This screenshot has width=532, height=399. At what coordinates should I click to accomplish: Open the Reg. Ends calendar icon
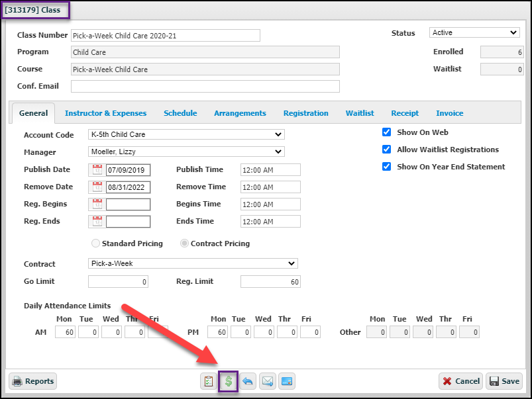tap(97, 222)
